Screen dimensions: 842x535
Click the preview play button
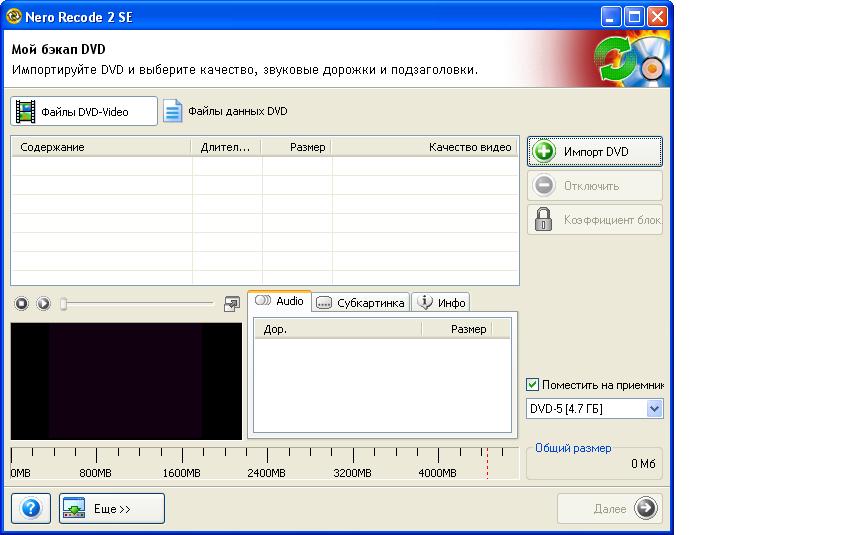[x=43, y=303]
